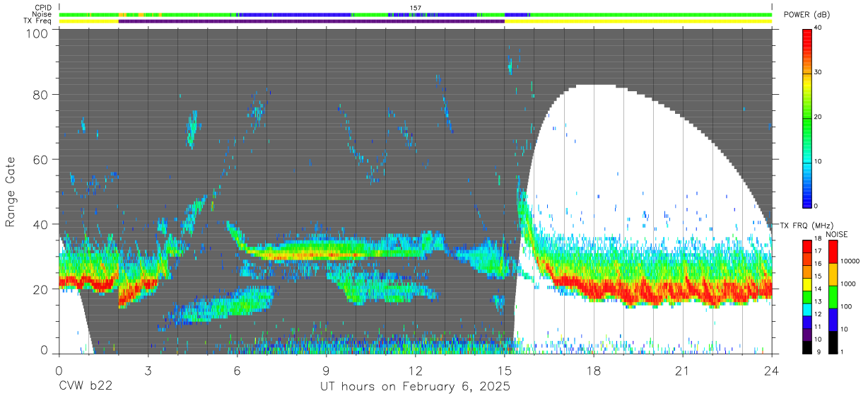Click the yellow segment of NOISE color bar
Screen dimensions: 868x401
[833, 273]
